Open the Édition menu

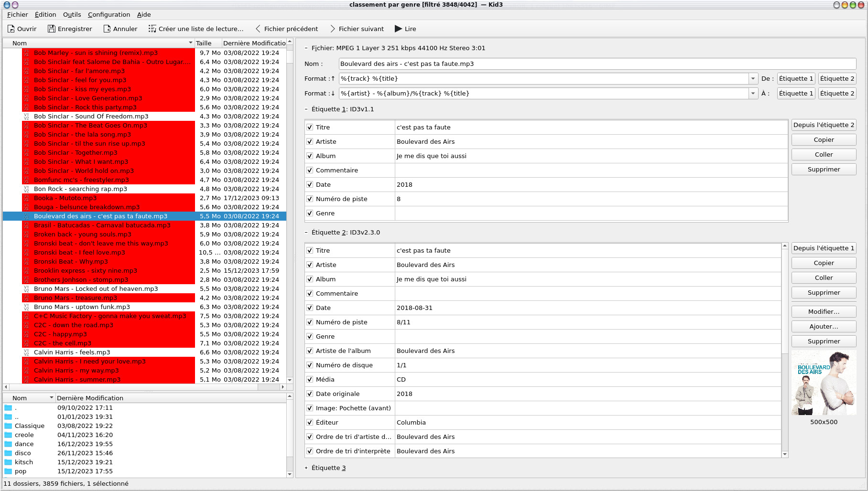pos(45,15)
